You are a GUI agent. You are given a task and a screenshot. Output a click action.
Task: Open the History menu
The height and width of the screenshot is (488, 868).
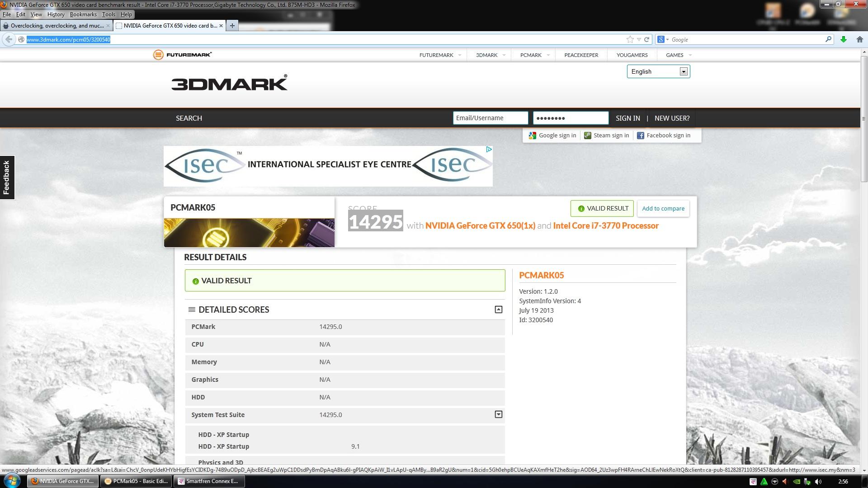click(x=56, y=14)
